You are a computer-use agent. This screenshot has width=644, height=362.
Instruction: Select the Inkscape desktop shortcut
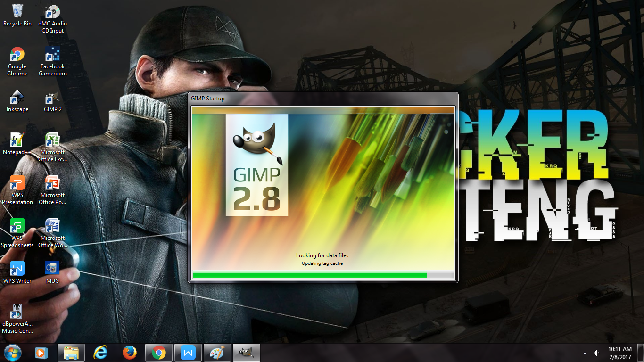17,101
